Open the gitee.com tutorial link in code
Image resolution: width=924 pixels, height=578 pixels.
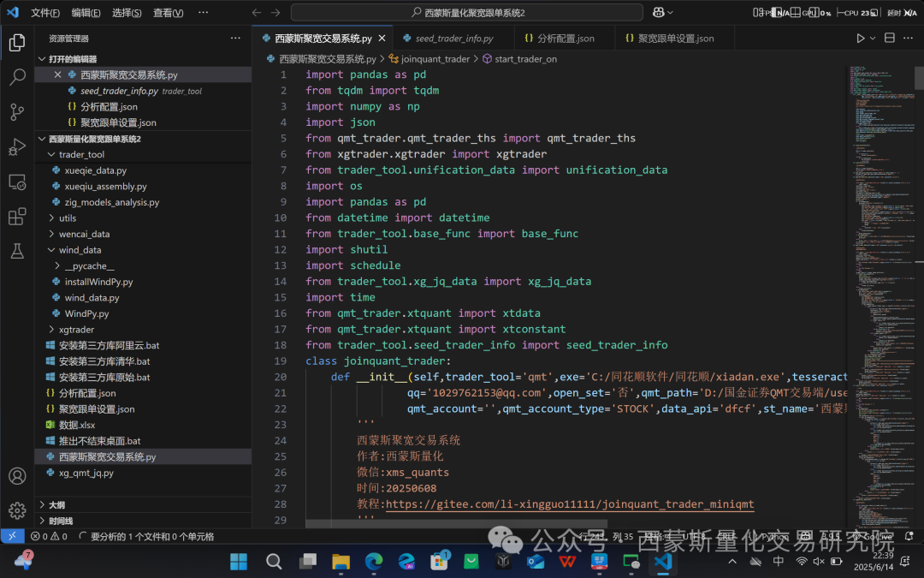coord(570,504)
